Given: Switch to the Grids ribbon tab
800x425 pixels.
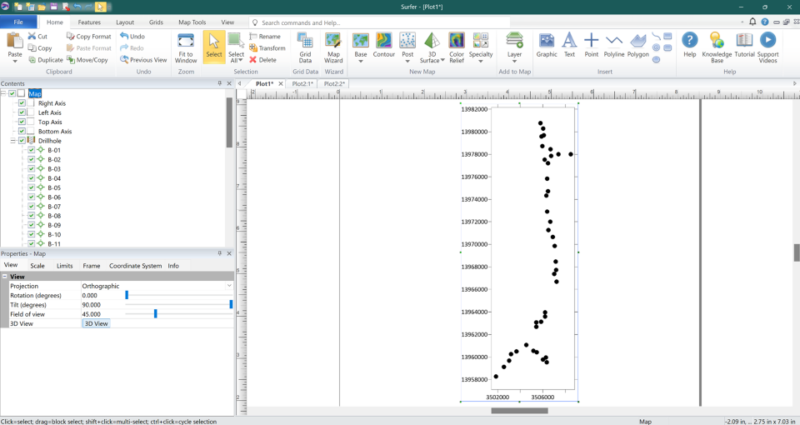Looking at the screenshot, I should pos(156,22).
